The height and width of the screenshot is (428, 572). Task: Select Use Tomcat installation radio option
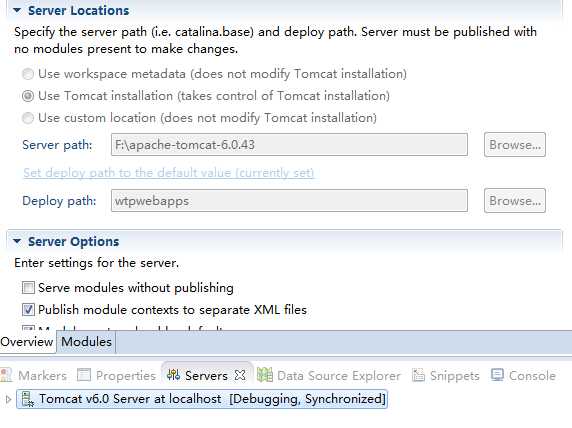pyautogui.click(x=28, y=96)
